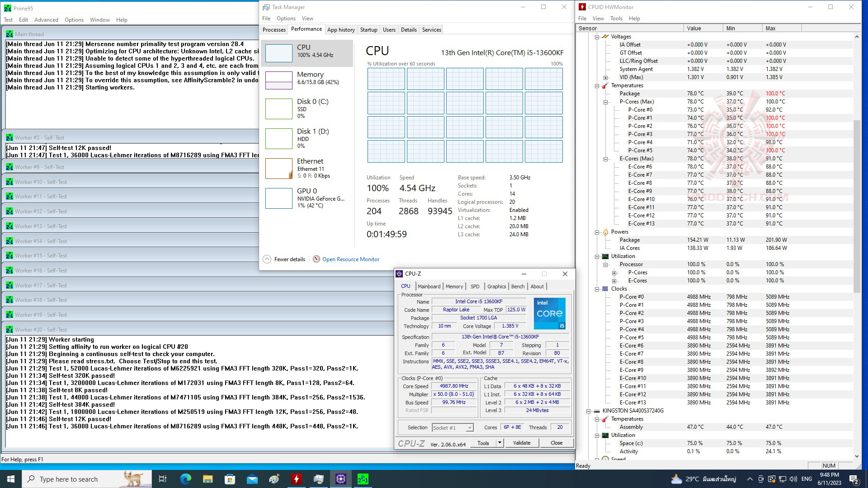Open the Task View taskbar icon
868x488 pixels.
[163, 479]
